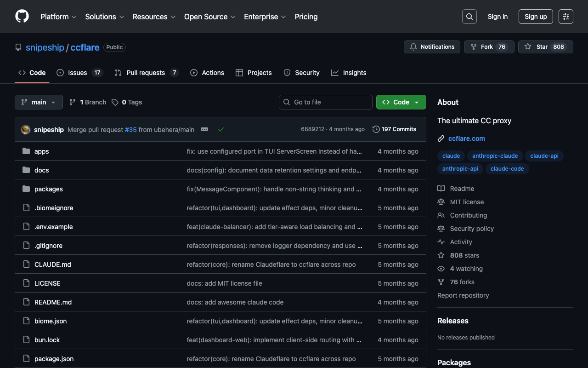Click the appearance settings icon beside Sign up
This screenshot has width=588, height=368.
[x=565, y=17]
